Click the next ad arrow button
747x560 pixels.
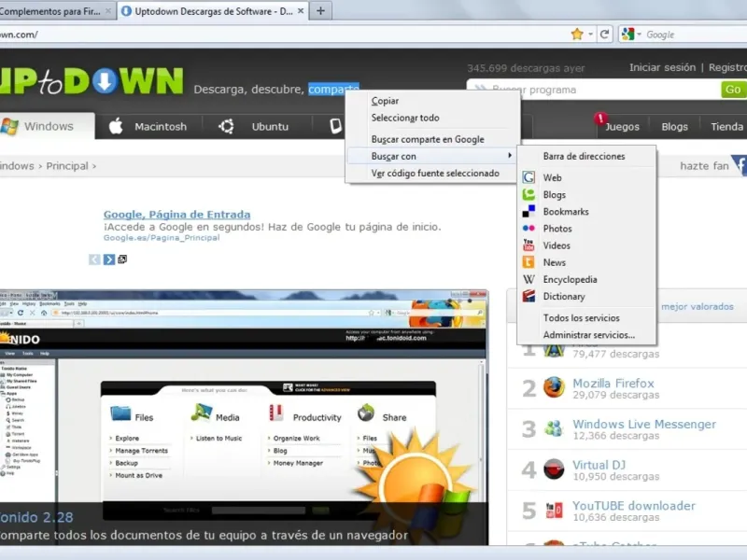pos(109,259)
